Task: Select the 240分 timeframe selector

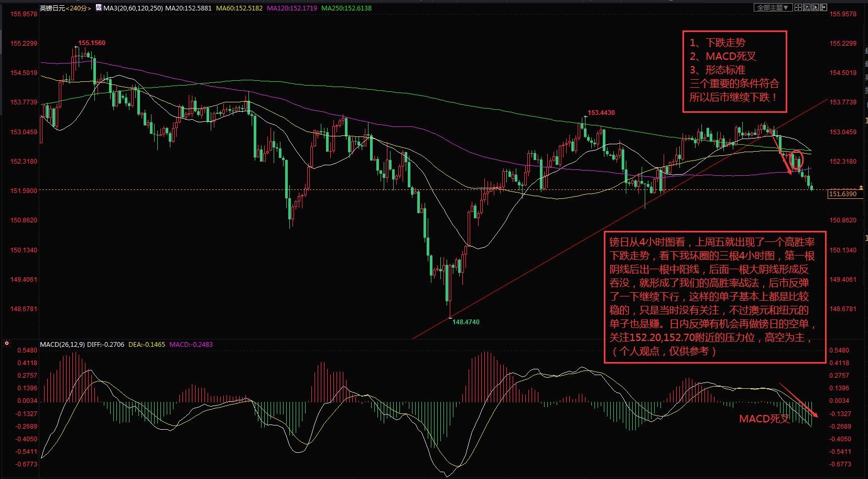Action: pos(79,8)
